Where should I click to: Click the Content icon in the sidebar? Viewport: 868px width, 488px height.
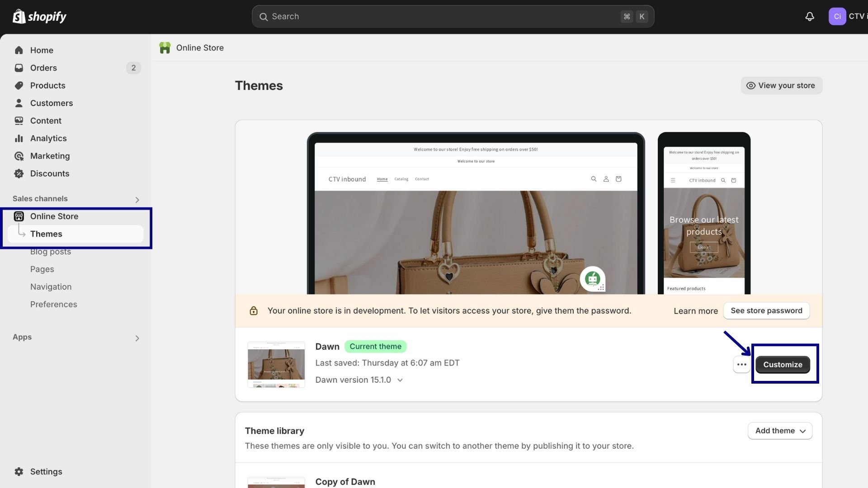pos(19,121)
